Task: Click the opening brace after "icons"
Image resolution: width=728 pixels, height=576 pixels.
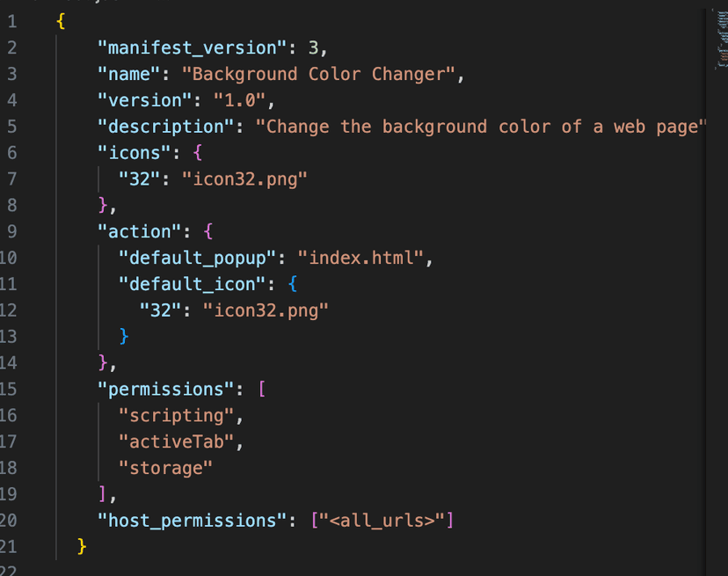Action: tap(198, 153)
